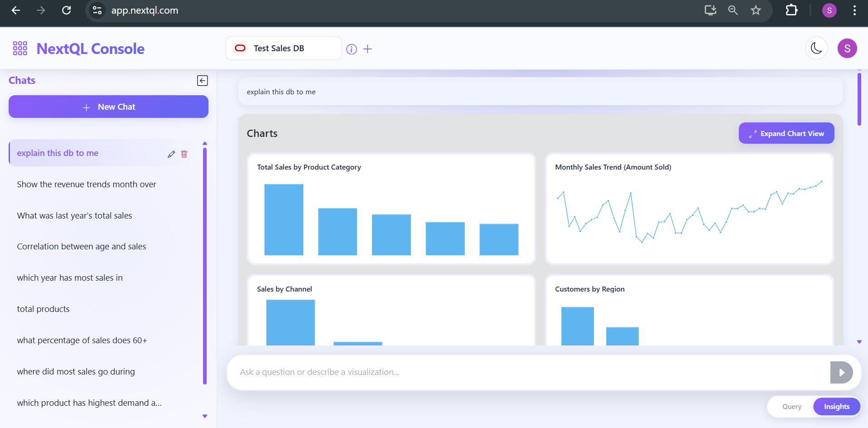868x428 pixels.
Task: Focus the question input field
Action: click(x=499, y=372)
